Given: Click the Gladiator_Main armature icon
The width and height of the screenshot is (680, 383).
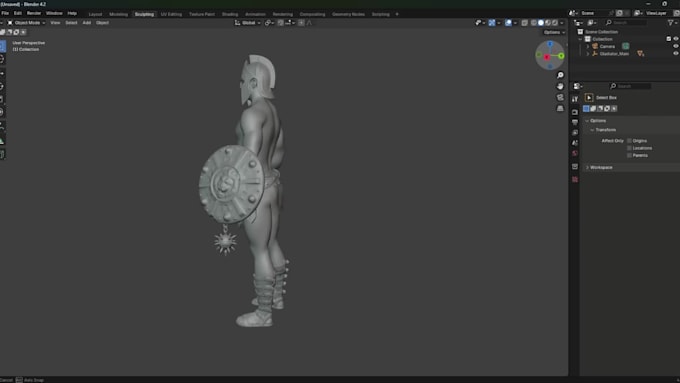Looking at the screenshot, I should (595, 53).
